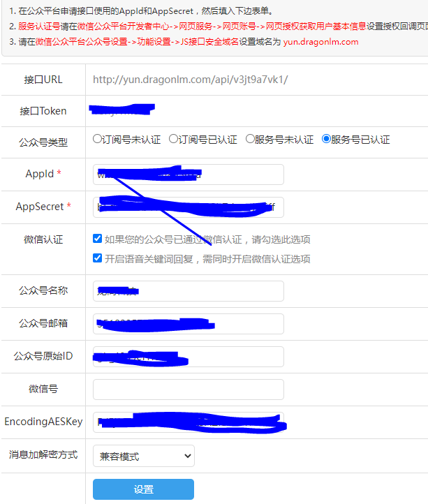Click the blue 设置 submit button
Viewport: 428px width, 504px height.
pos(143,489)
